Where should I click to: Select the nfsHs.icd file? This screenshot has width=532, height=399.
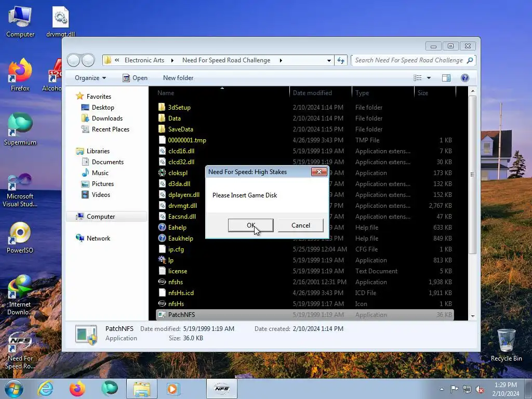point(181,293)
